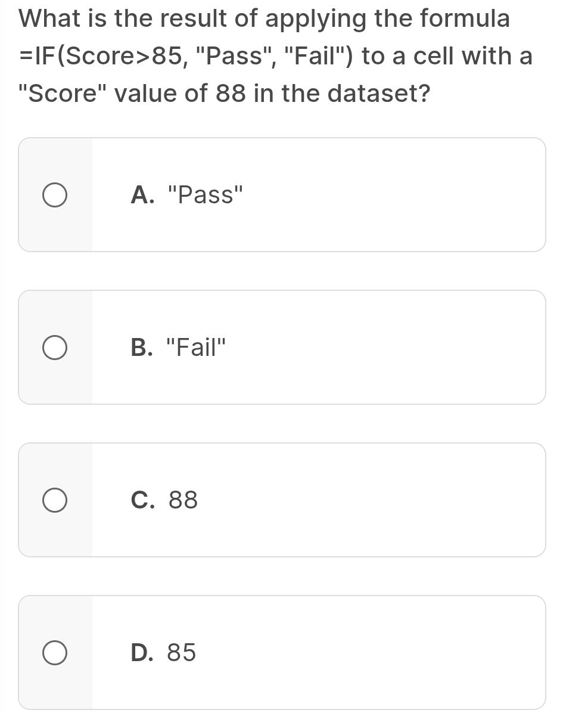
Task: Pick the answer text reading 85
Action: coord(182,653)
